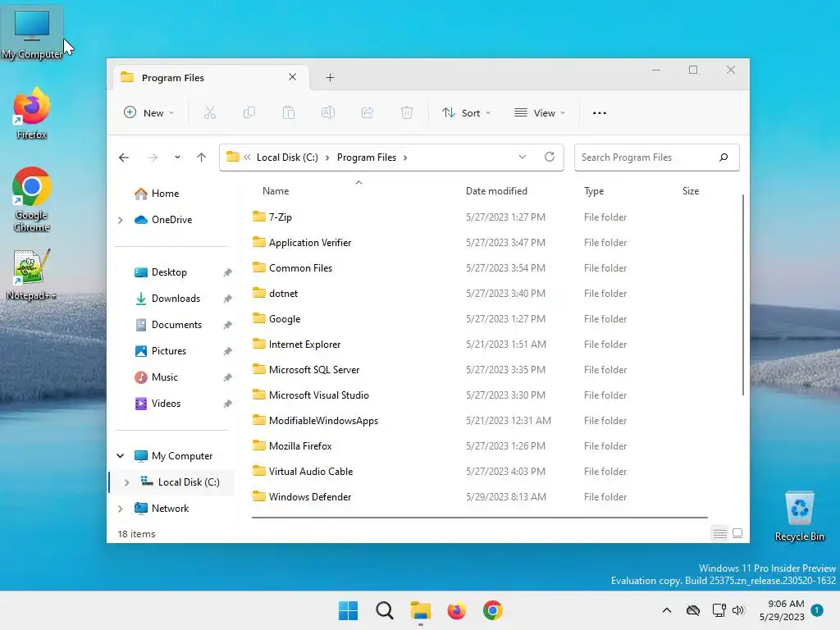Click the OneDrive cloud tray icon
Image resolution: width=840 pixels, height=630 pixels.
(693, 610)
